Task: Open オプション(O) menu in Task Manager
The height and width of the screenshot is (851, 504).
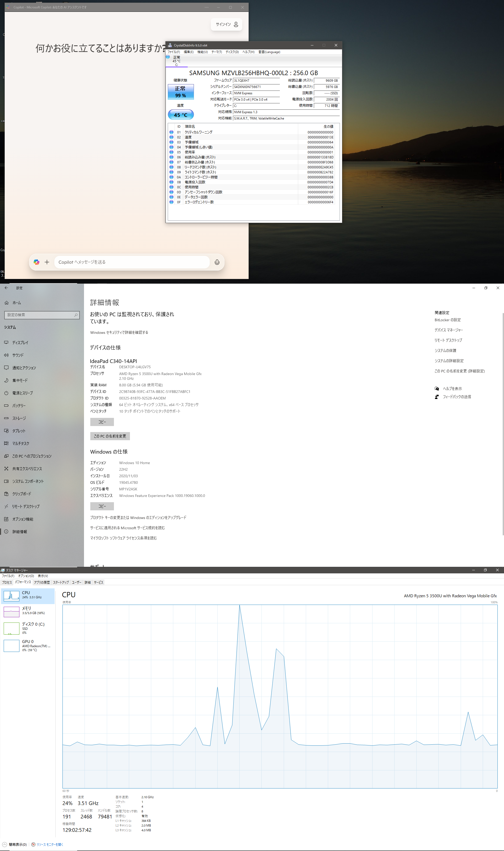Action: [x=26, y=576]
